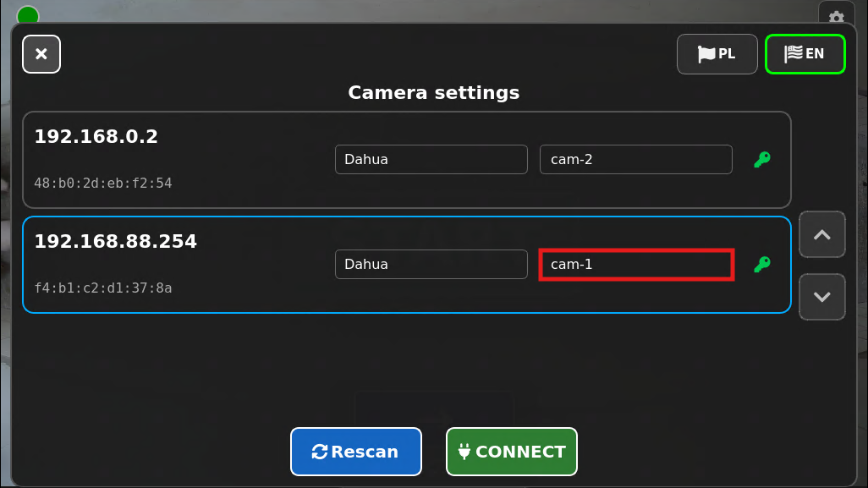868x488 pixels.
Task: Click the Camera settings title
Action: [x=434, y=92]
